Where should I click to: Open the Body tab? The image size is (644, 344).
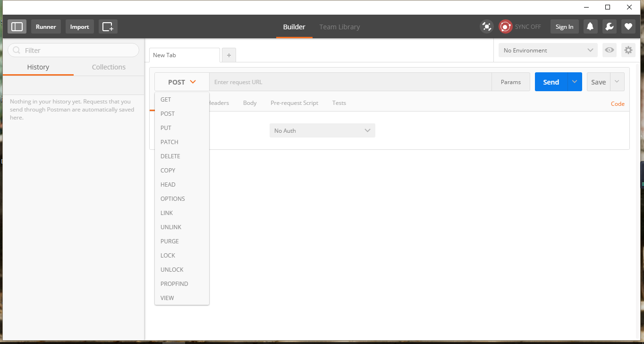click(250, 103)
